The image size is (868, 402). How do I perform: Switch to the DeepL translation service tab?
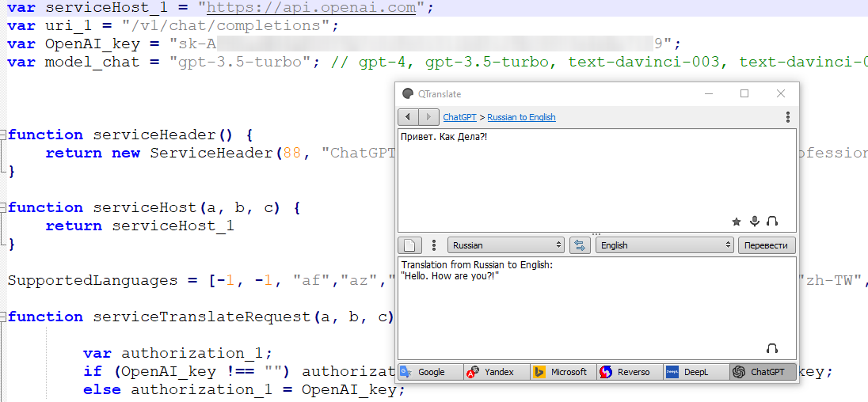[x=696, y=372]
